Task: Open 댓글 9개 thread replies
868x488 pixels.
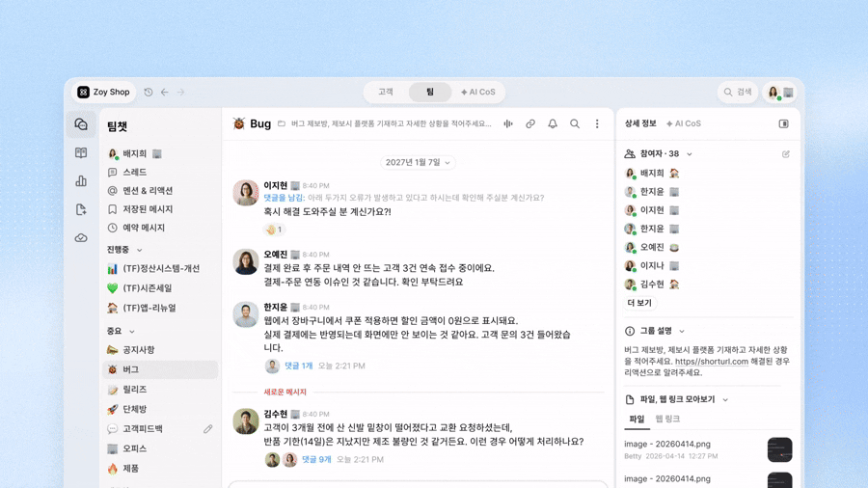Action: click(x=316, y=459)
